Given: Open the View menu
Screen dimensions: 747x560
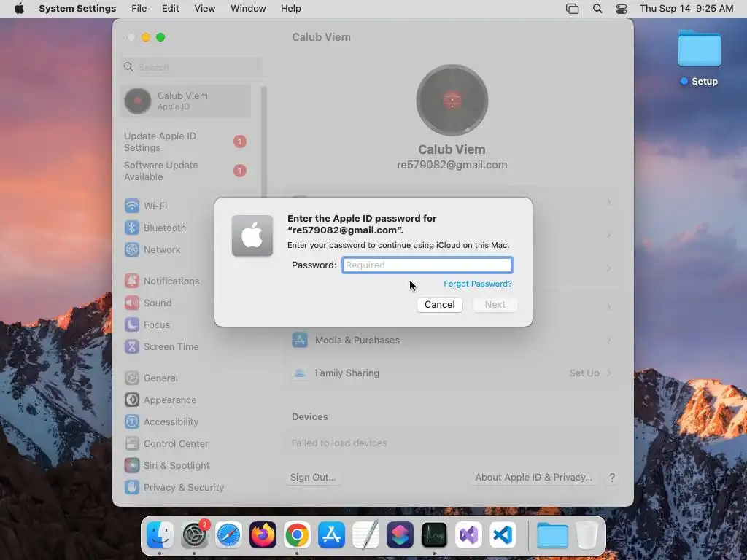Looking at the screenshot, I should [x=204, y=9].
